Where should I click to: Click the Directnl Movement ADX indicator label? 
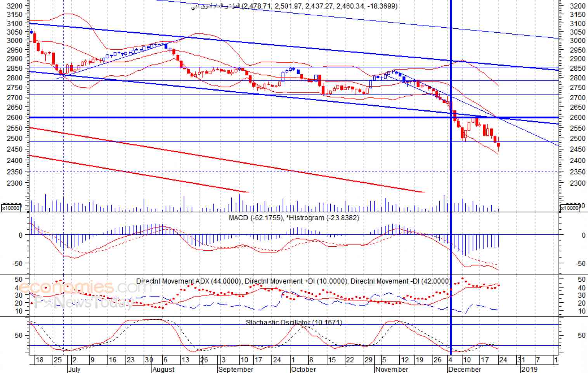pos(188,281)
